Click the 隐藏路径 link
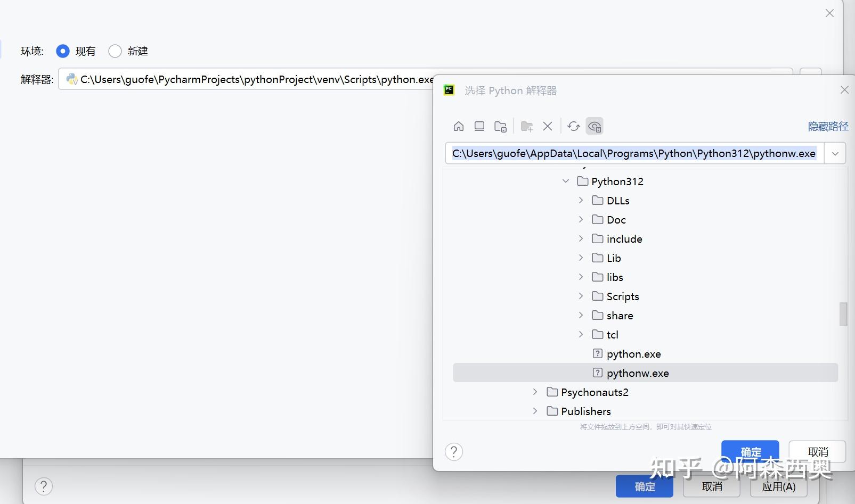The height and width of the screenshot is (504, 855). point(828,127)
